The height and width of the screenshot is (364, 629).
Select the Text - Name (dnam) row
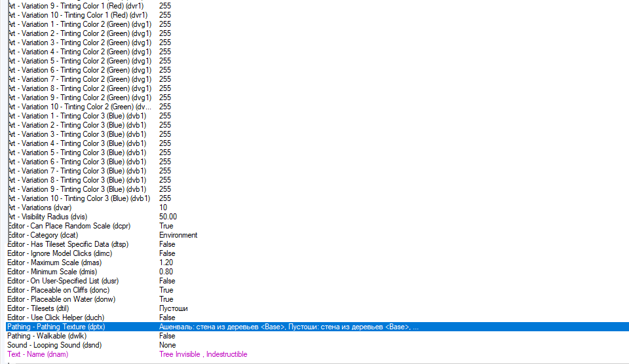[317, 354]
